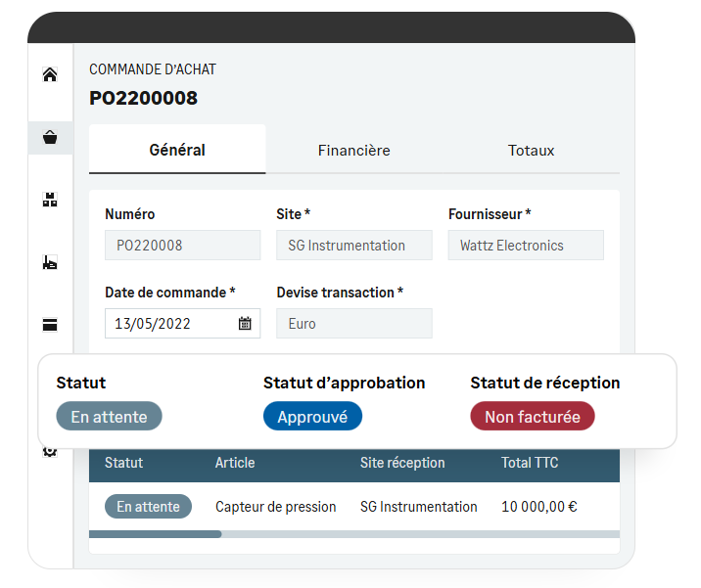Click the Numéro field PO220008
Viewport: 701px width, 588px height.
pyautogui.click(x=182, y=246)
